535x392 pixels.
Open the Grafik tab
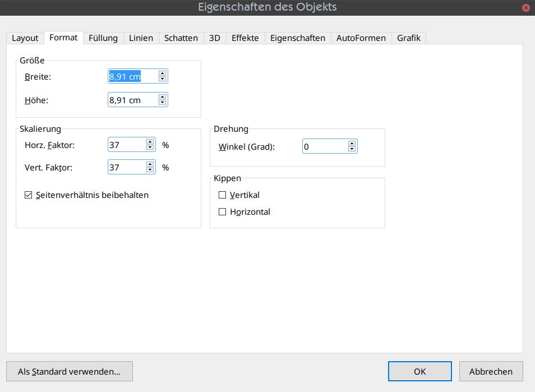409,38
